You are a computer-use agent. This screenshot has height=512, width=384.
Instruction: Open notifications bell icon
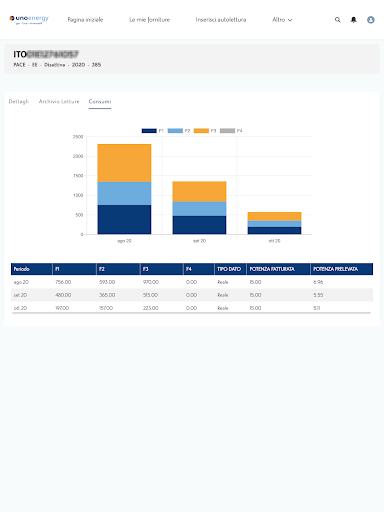tap(354, 20)
